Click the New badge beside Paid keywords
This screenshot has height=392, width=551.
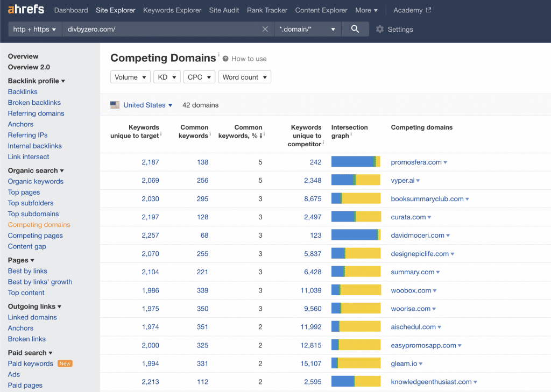click(65, 364)
